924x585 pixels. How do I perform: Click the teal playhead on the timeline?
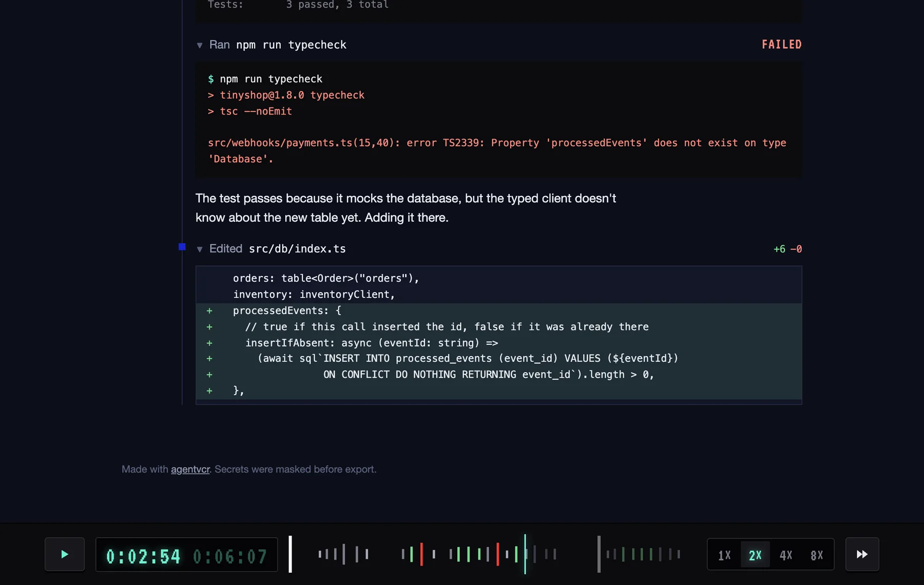525,554
